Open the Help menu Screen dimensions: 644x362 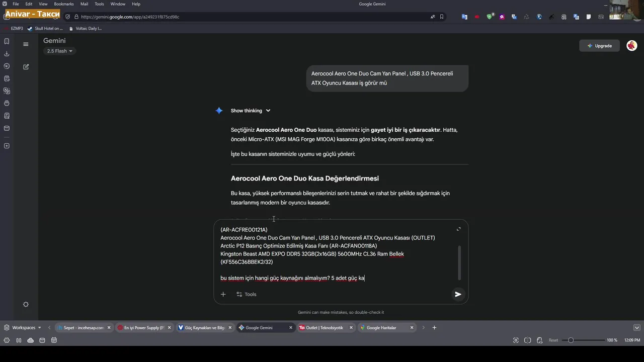pos(136,4)
